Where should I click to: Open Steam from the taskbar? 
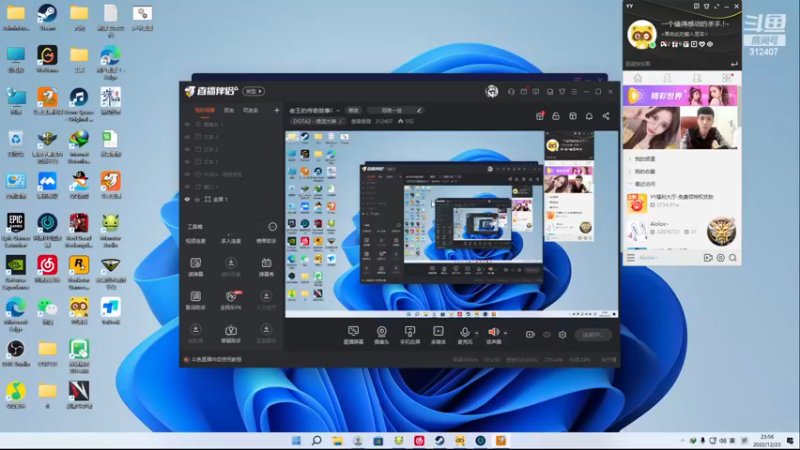click(x=439, y=440)
